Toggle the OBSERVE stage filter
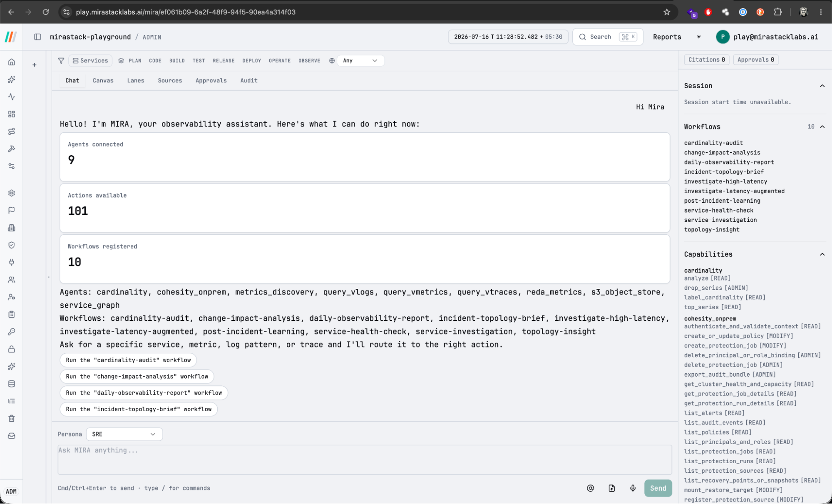This screenshot has height=504, width=832. pos(309,61)
